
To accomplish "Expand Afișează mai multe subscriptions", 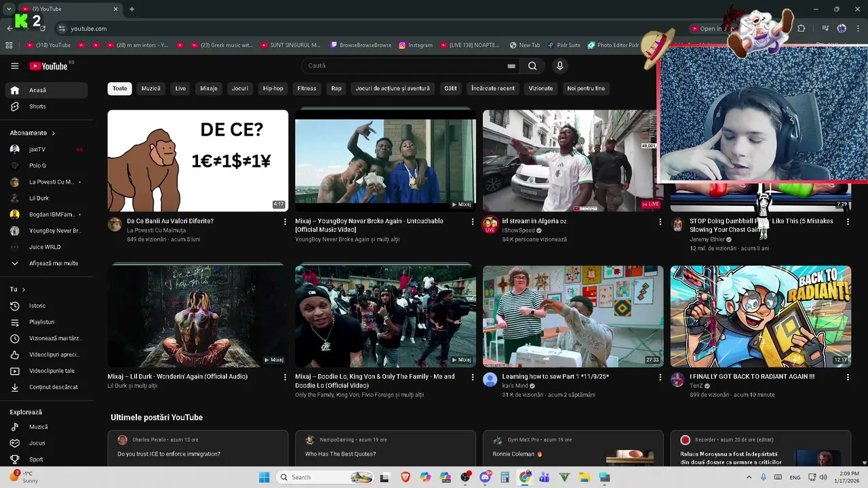I will [x=46, y=263].
